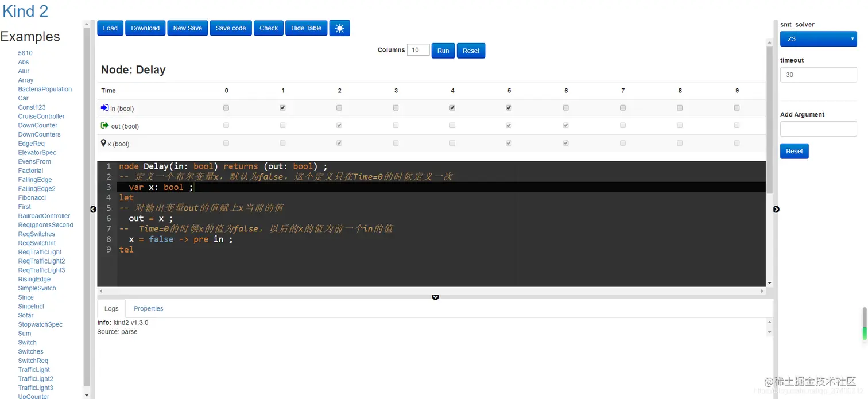Open the smt_solver Z3 dropdown
Image resolution: width=868 pixels, height=399 pixels.
click(818, 39)
